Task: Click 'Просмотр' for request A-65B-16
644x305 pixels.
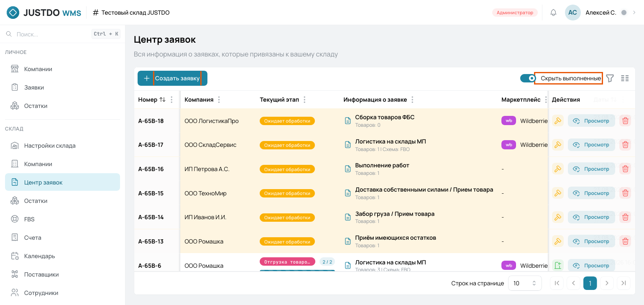Action: click(x=591, y=169)
